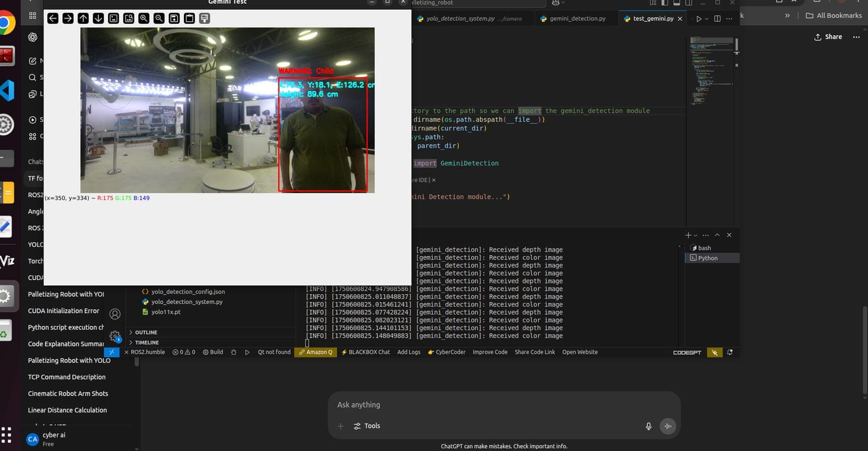
Task: Maximize the terminal panel size chevron
Action: tap(717, 235)
